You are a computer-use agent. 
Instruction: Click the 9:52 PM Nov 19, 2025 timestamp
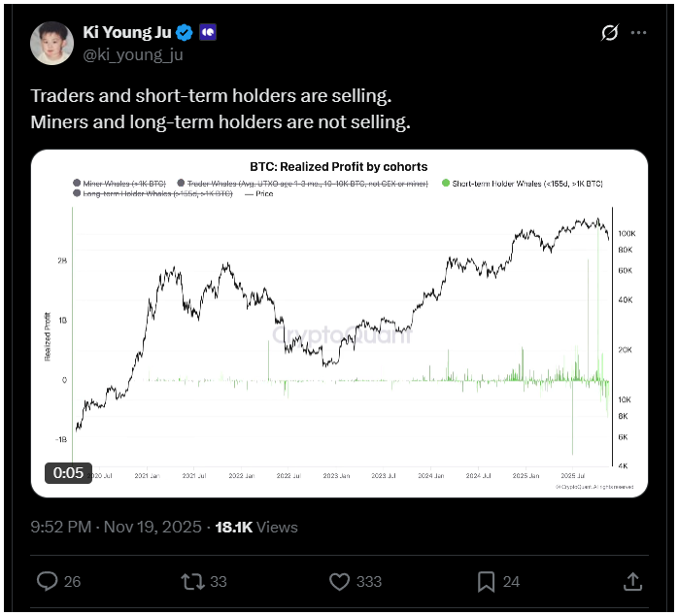click(116, 527)
